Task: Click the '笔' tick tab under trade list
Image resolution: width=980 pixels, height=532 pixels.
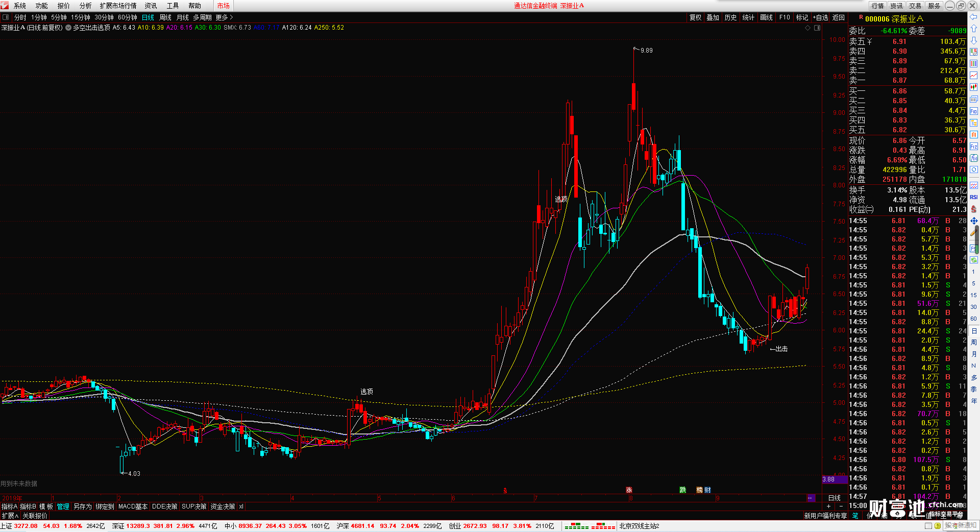Action: click(x=855, y=516)
